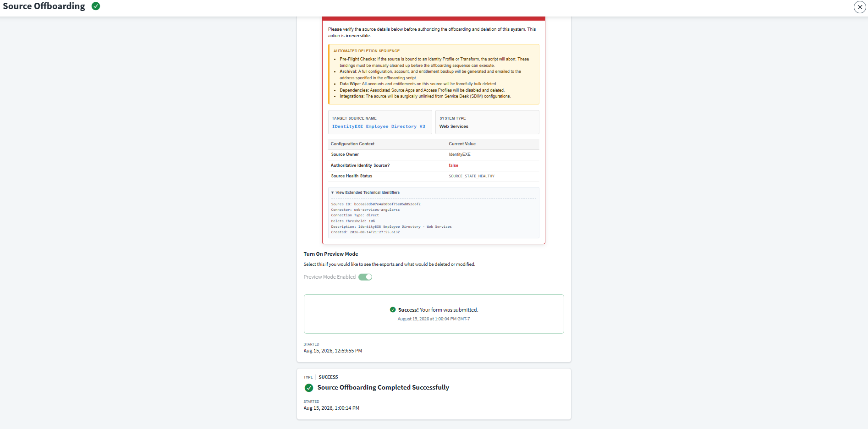The width and height of the screenshot is (868, 429).
Task: Click the Turn On Preview Mode heading
Action: click(331, 254)
